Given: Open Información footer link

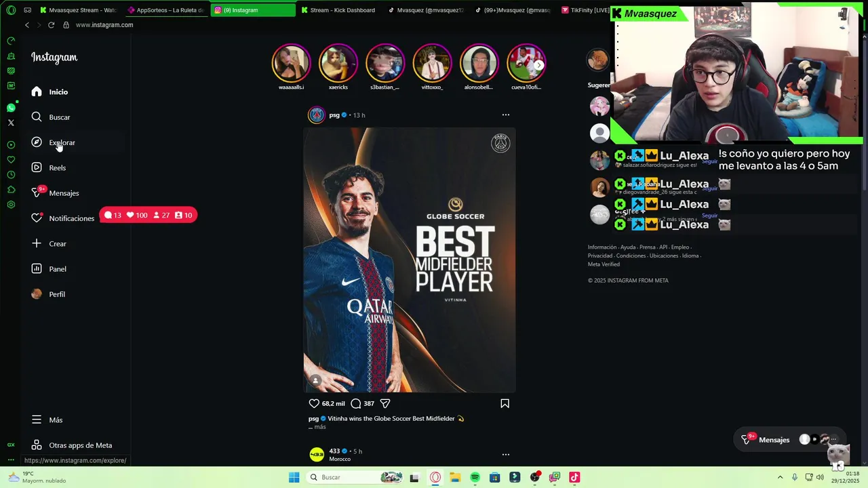Looking at the screenshot, I should coord(602,247).
